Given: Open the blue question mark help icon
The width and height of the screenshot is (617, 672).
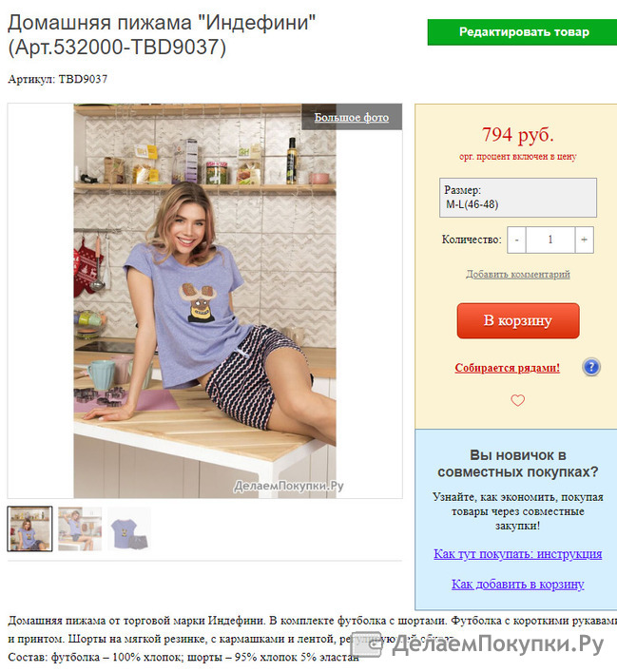Looking at the screenshot, I should (x=591, y=367).
